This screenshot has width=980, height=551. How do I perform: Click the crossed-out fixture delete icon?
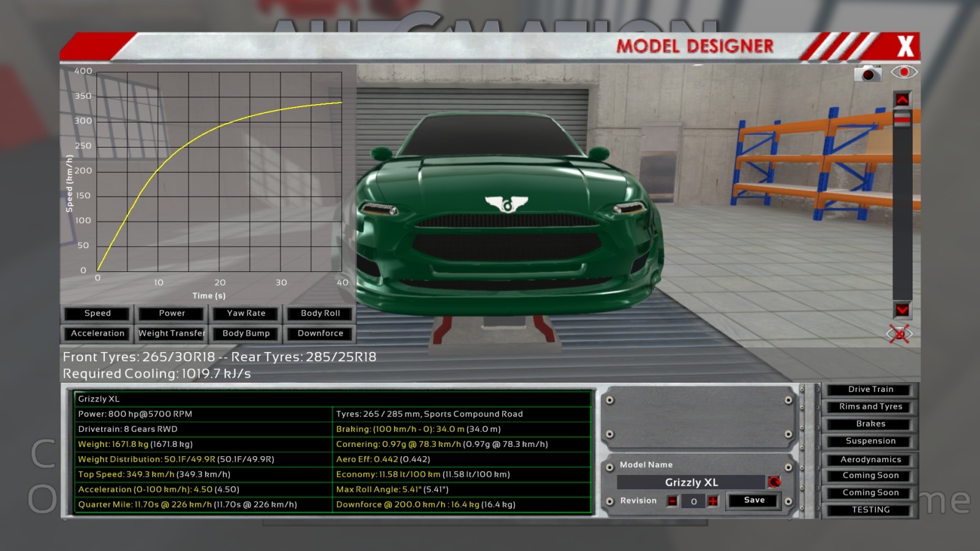899,334
